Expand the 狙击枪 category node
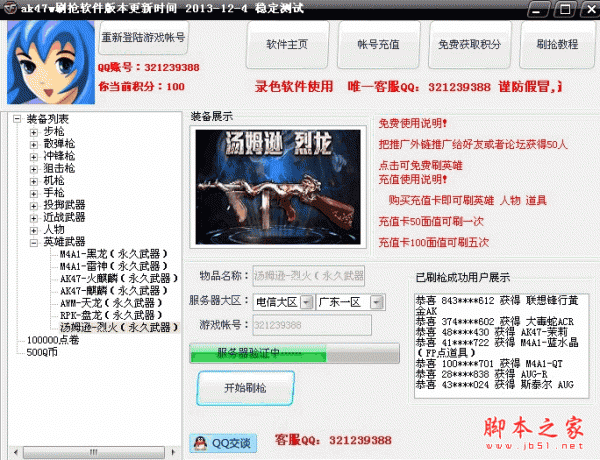Viewport: 600px width, 460px height. [x=34, y=169]
